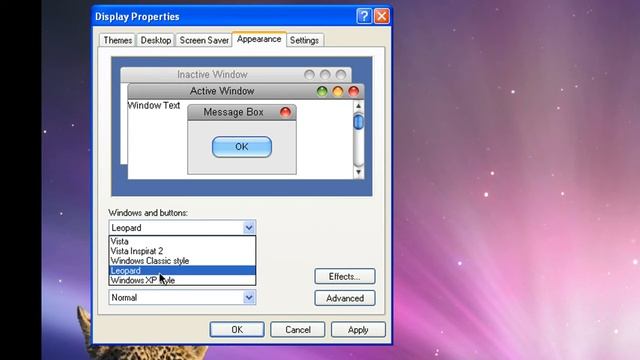Click the red button on Active Window preview
Viewport: 640px width, 360px height.
pyautogui.click(x=353, y=91)
